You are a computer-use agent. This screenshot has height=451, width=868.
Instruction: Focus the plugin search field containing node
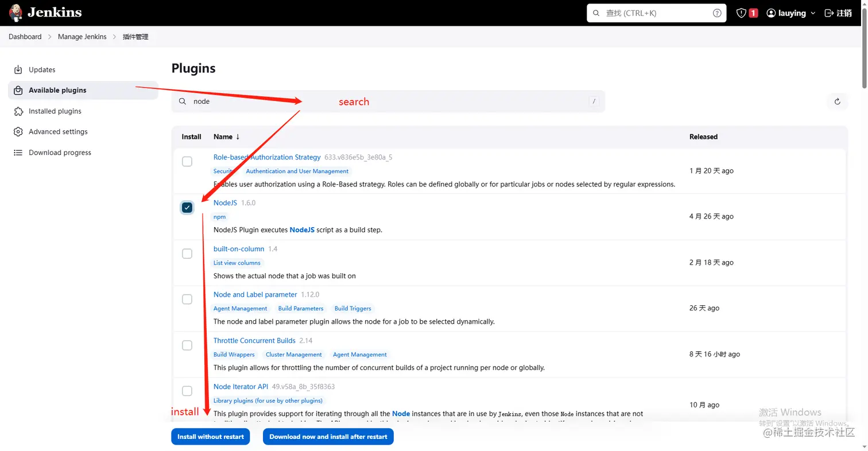[388, 101]
